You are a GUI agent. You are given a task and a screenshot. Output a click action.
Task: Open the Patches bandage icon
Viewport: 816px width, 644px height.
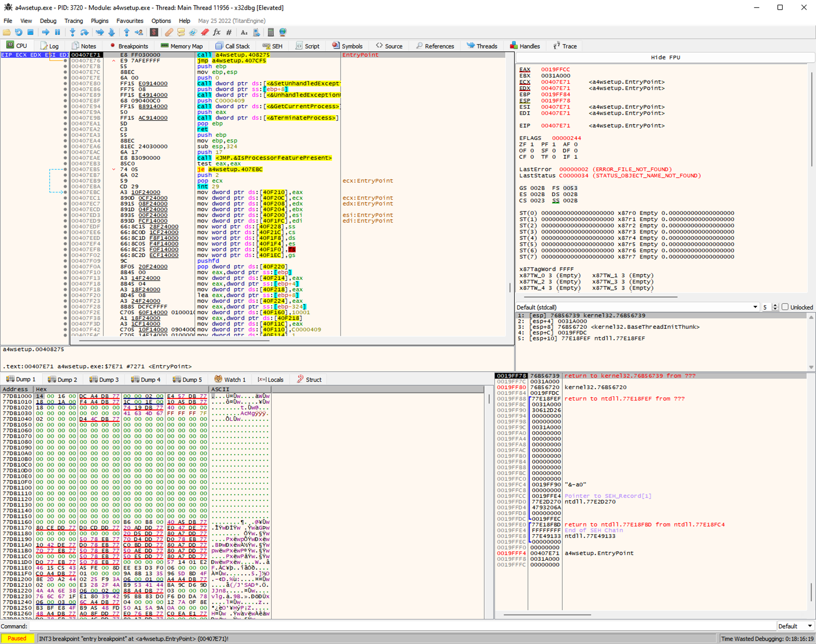(x=169, y=32)
